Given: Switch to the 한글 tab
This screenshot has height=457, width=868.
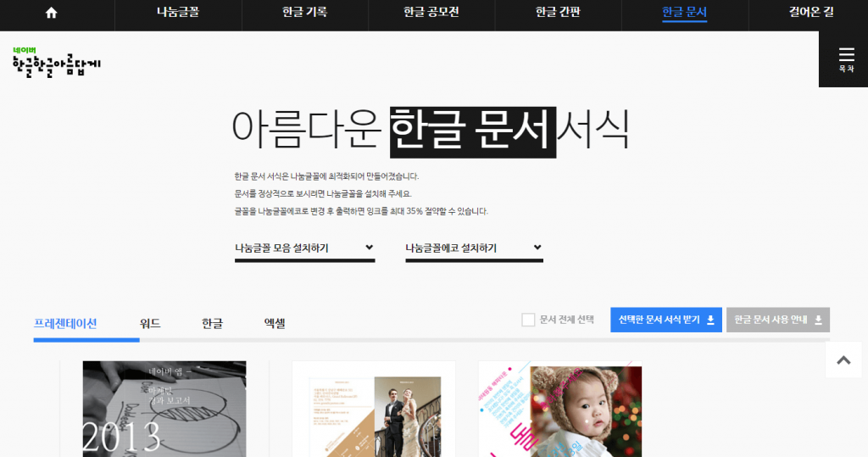Looking at the screenshot, I should pyautogui.click(x=212, y=324).
